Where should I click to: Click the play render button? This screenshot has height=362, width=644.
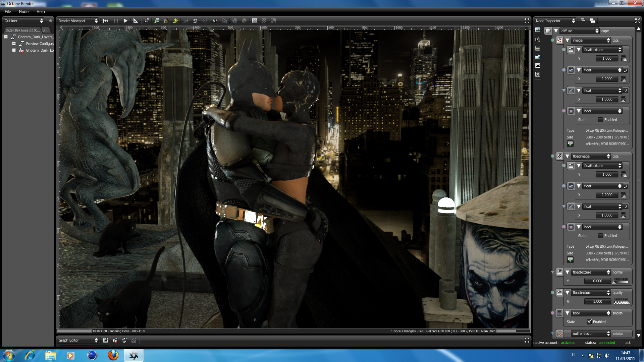pos(125,21)
